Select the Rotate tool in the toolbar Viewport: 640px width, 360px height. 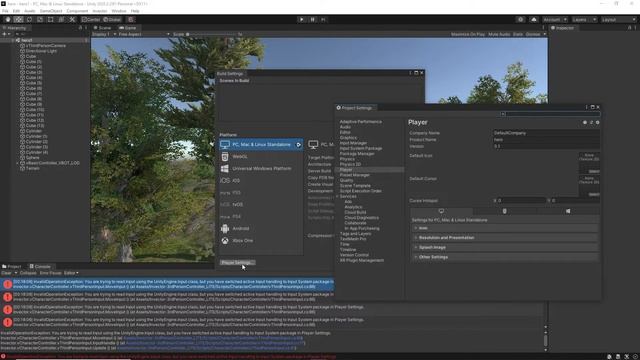click(29, 20)
